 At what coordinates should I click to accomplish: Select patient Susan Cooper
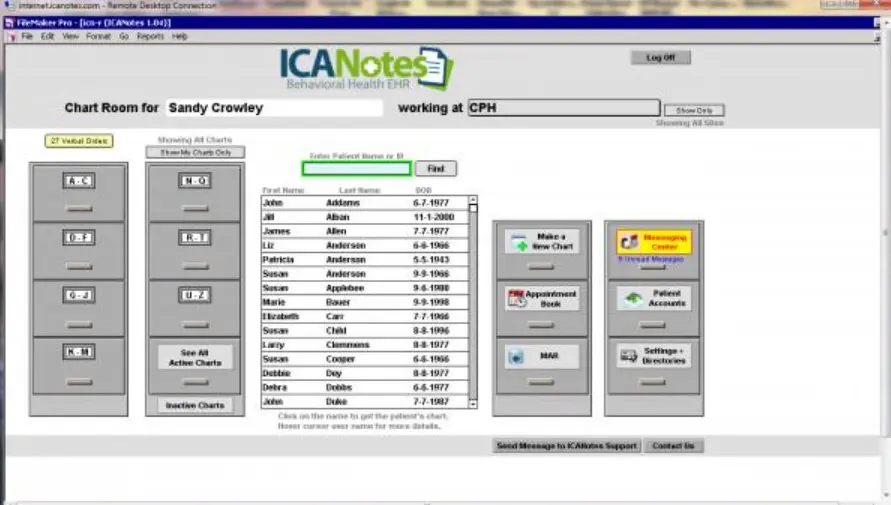[x=365, y=359]
